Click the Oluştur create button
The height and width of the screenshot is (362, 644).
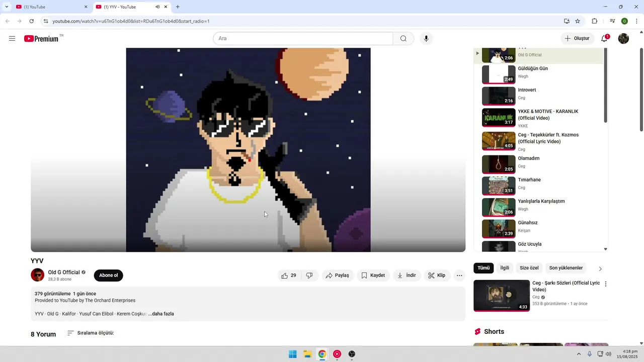577,39
